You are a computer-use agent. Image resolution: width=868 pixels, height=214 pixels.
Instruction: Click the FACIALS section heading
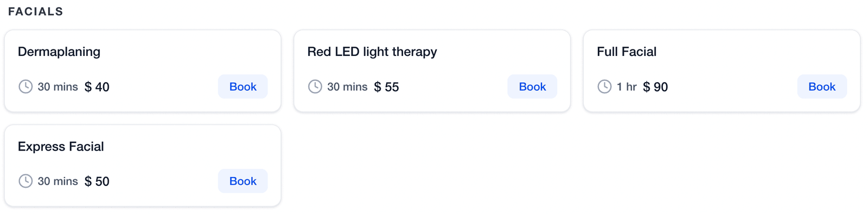35,11
